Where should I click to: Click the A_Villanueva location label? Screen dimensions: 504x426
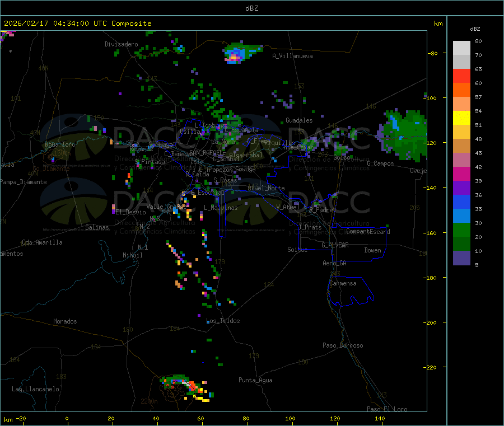(292, 56)
